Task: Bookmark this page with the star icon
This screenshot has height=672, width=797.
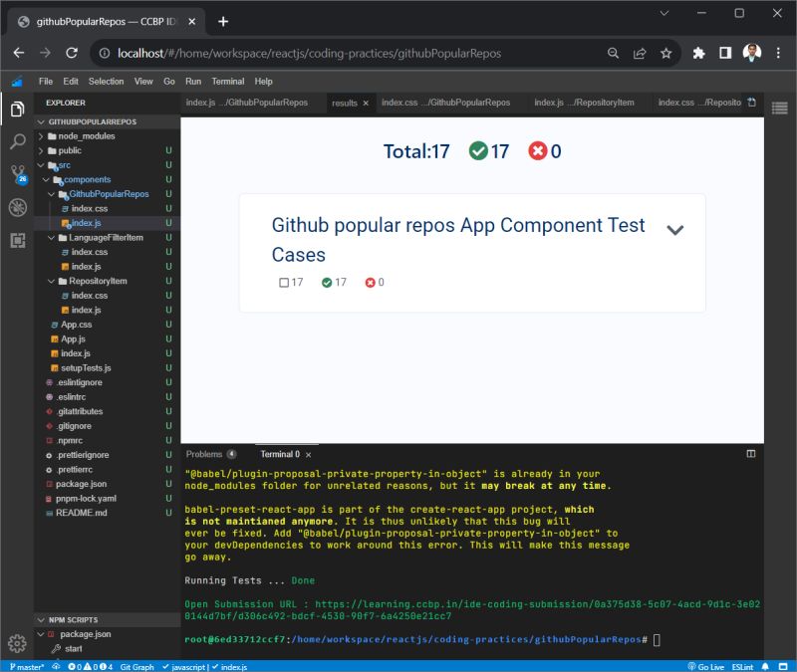Action: pyautogui.click(x=665, y=54)
